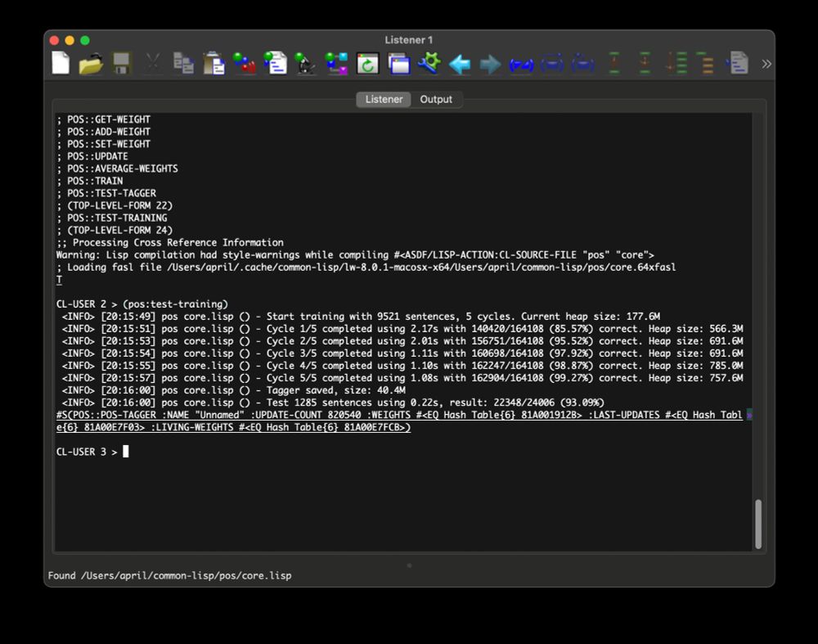Click the ';; Processing Cross Reference Information' line
Viewport: 818px width, 644px height.
(169, 242)
